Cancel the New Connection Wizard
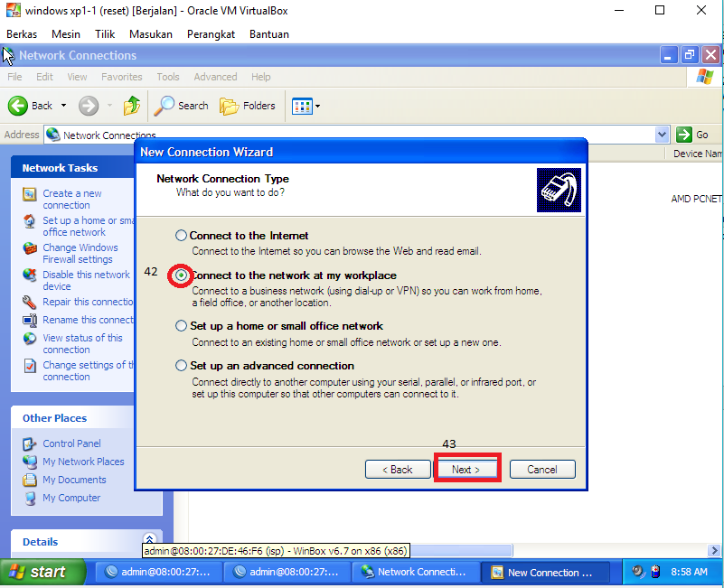This screenshot has width=724, height=588. click(x=542, y=470)
